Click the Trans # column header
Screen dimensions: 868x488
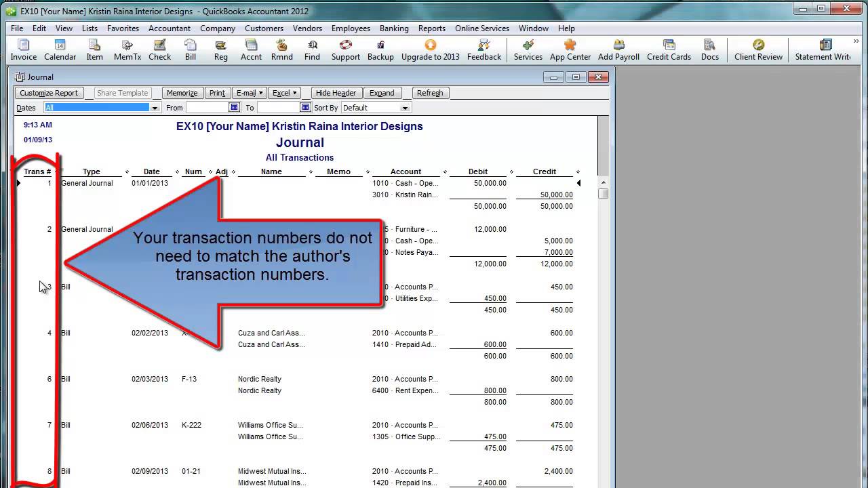click(37, 171)
